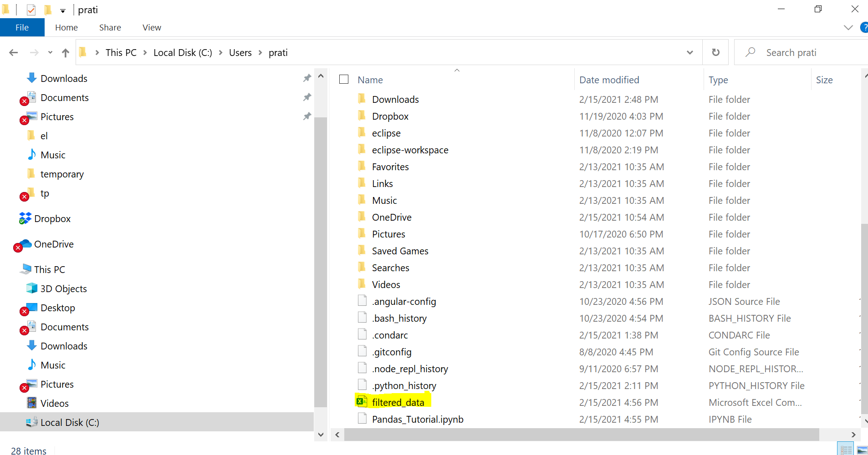The image size is (868, 455).
Task: Toggle the select-all items checkbox
Action: 344,80
